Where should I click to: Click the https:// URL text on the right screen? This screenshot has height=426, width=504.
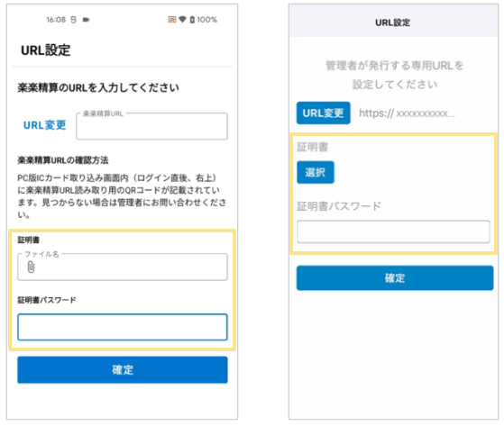click(407, 113)
